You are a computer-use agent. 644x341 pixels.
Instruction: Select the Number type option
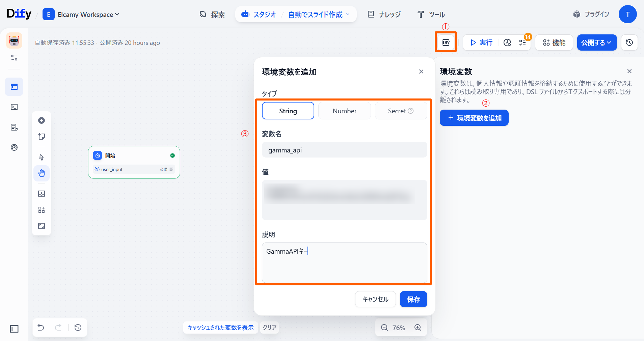pos(344,111)
